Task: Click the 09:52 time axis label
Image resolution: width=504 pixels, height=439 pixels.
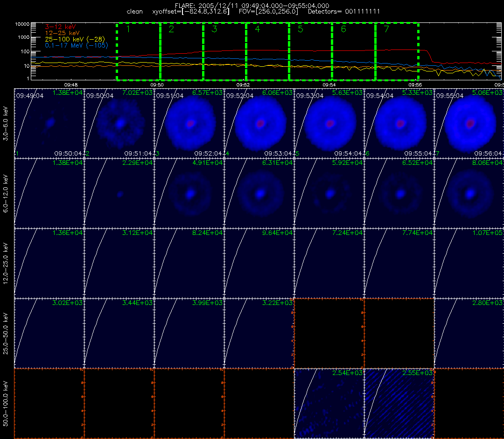Action: (243, 85)
